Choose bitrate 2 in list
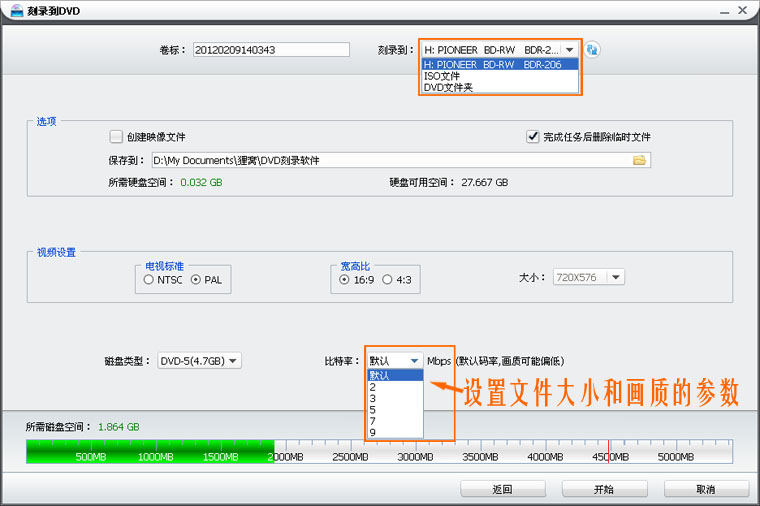This screenshot has height=506, width=760. point(396,387)
